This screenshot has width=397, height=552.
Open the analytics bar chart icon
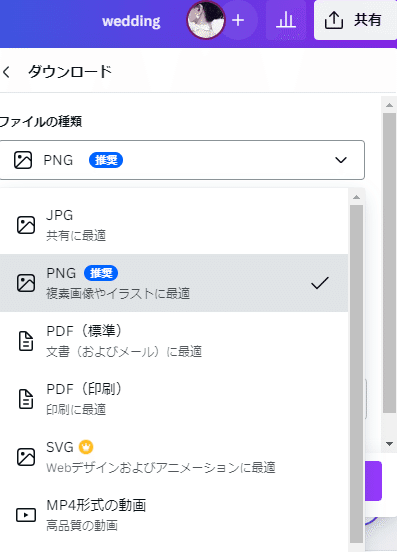[285, 20]
